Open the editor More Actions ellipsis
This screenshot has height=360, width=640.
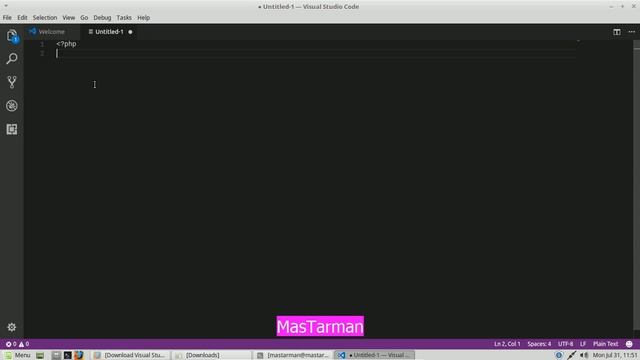pos(631,32)
